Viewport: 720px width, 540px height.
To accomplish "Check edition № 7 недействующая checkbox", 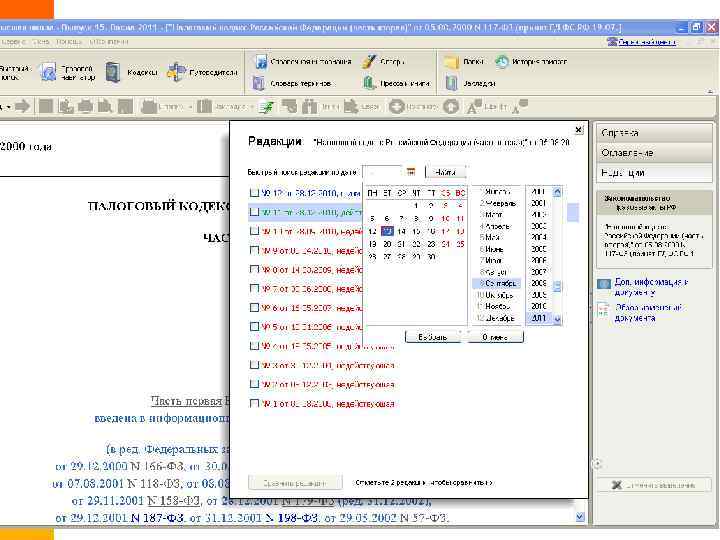I will [254, 288].
